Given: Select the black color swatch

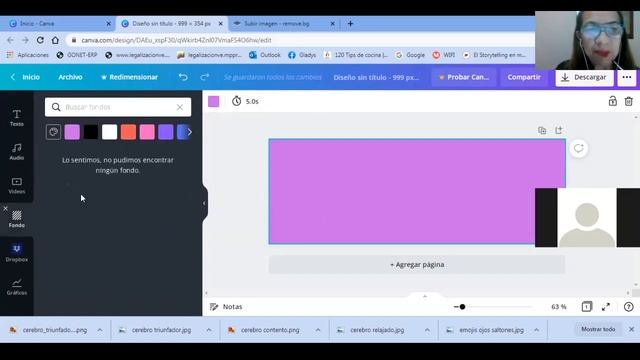Looking at the screenshot, I should (x=91, y=132).
